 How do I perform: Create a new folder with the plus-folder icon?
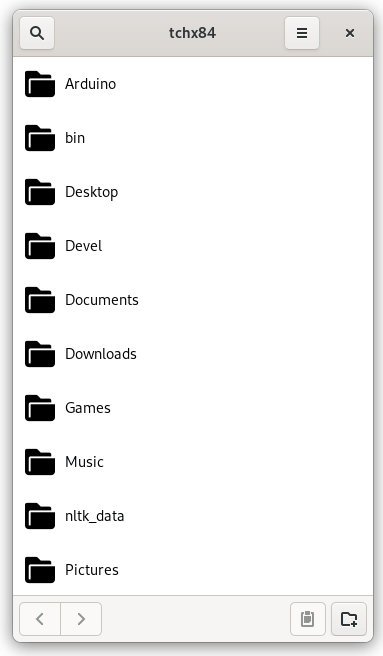click(x=349, y=619)
